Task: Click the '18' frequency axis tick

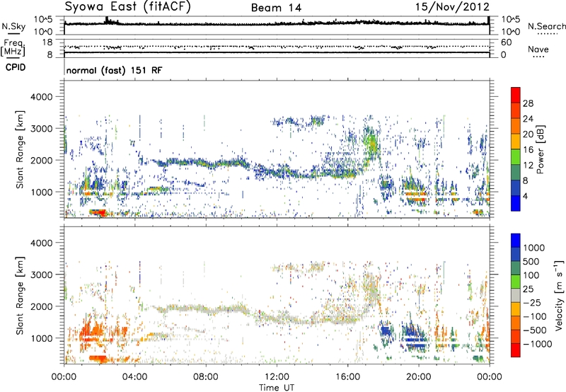Action: click(x=47, y=42)
